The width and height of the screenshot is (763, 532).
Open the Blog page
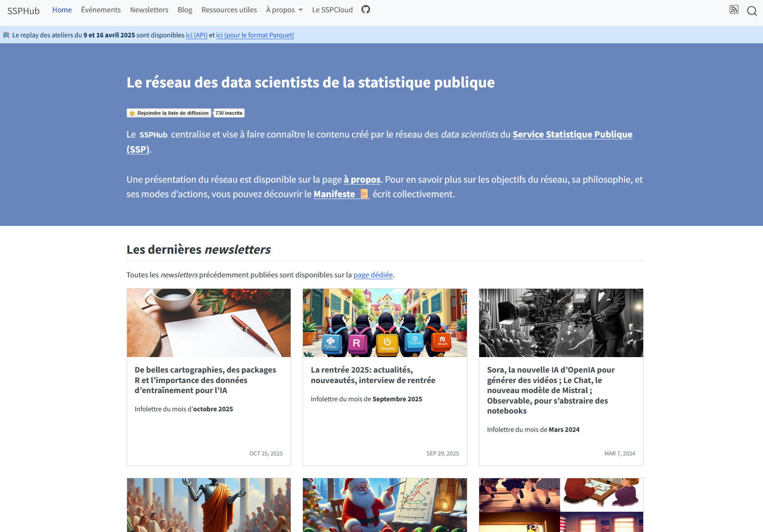[x=184, y=10]
